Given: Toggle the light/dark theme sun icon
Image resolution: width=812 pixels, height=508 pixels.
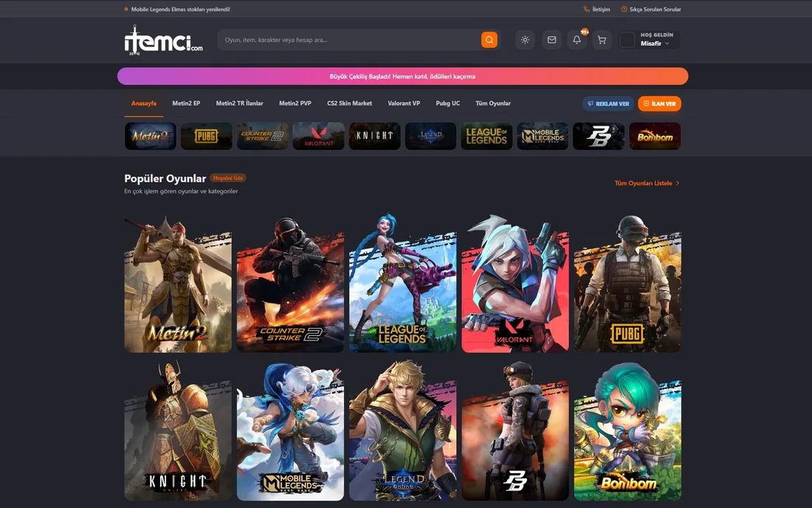Looking at the screenshot, I should pyautogui.click(x=525, y=40).
